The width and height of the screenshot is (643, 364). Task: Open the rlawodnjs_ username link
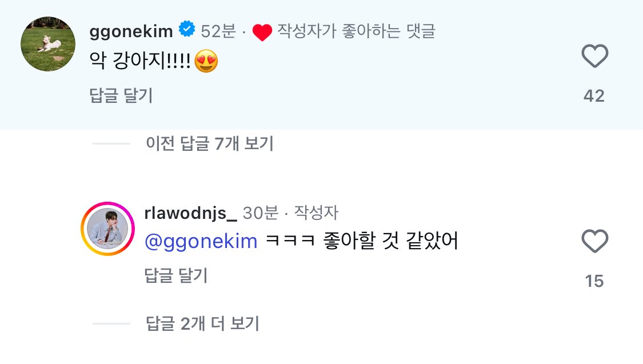[191, 213]
